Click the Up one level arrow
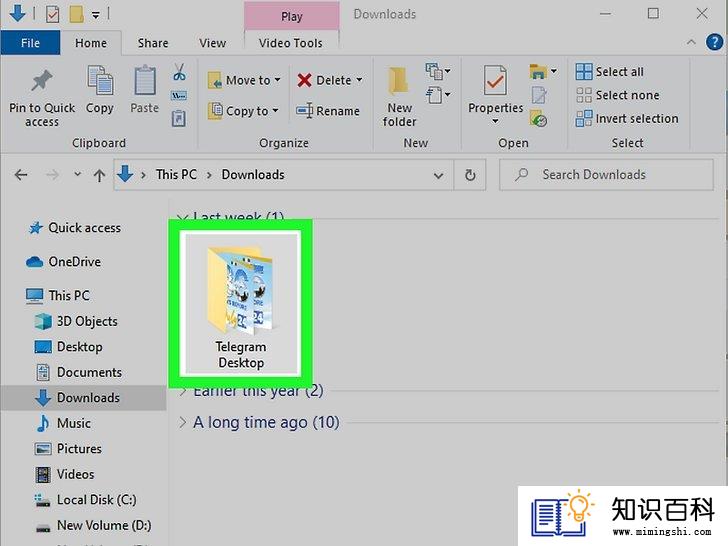 tap(99, 175)
